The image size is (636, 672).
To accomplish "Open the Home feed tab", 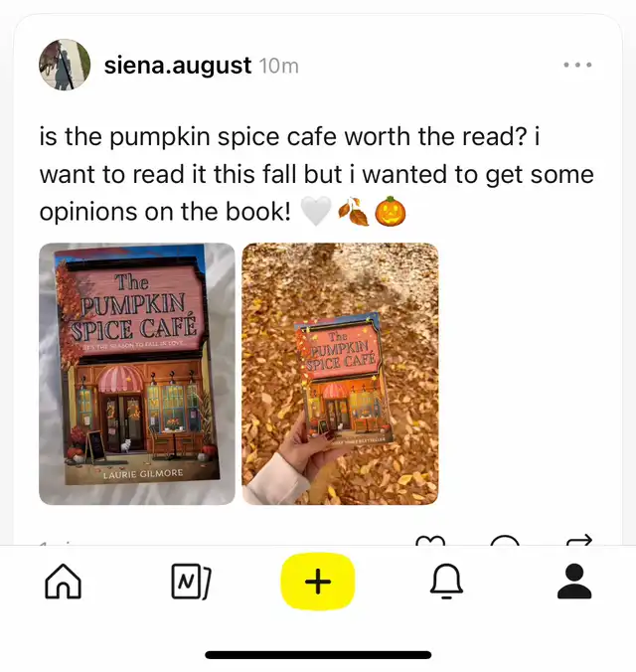I will (x=63, y=582).
